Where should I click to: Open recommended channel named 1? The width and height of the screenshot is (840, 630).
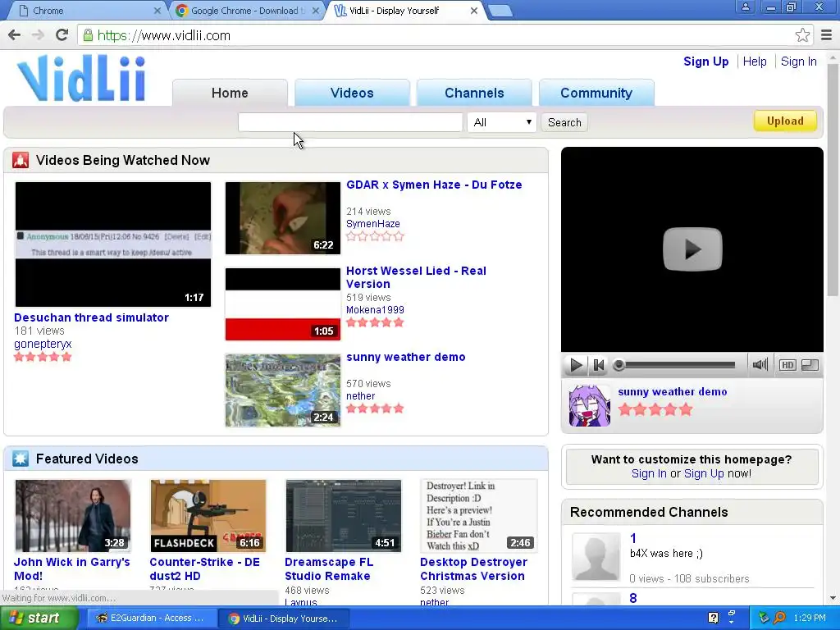[x=633, y=538]
